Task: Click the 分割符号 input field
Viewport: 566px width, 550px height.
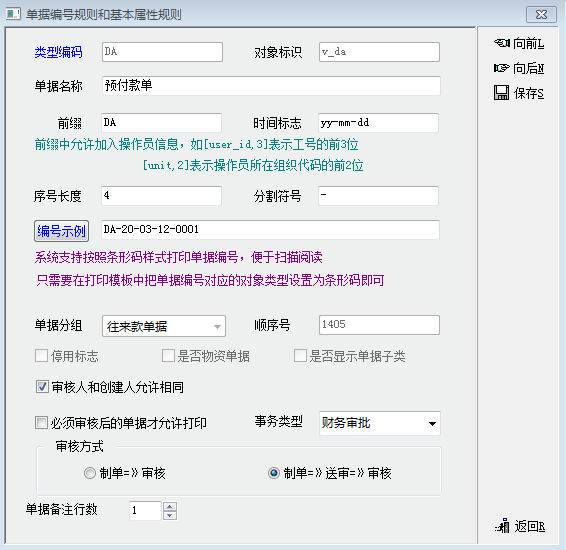Action: (378, 196)
